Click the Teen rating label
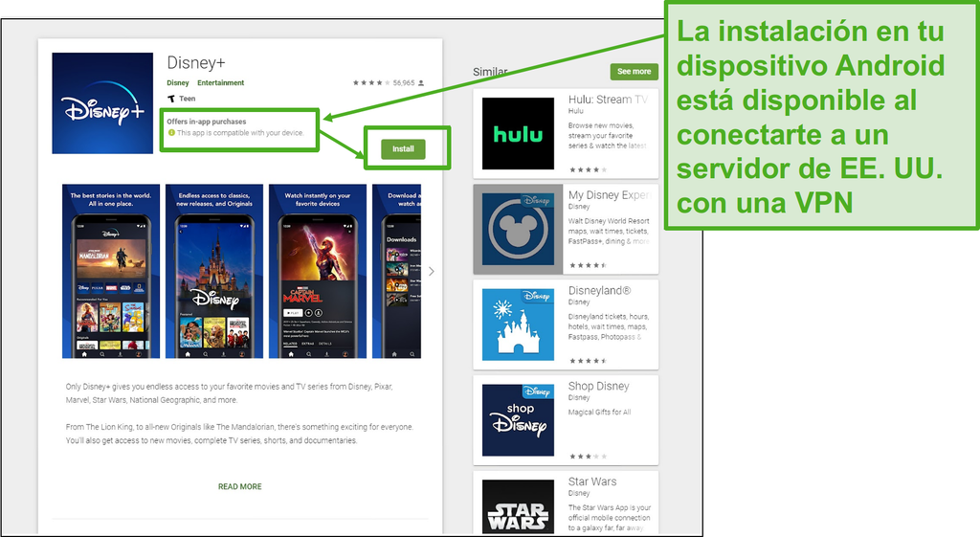This screenshot has height=537, width=980. 188,99
